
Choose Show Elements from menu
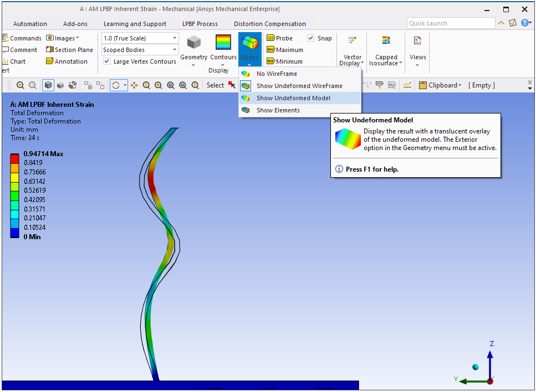tap(300, 110)
